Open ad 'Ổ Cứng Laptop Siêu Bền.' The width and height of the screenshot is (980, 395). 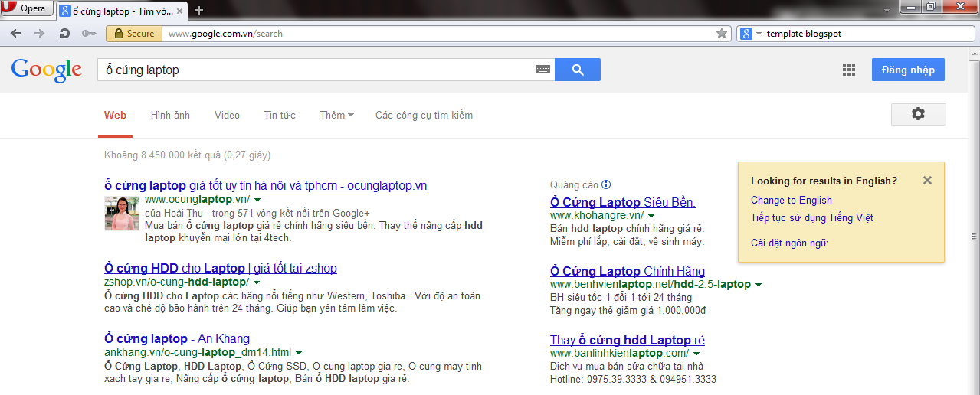tap(623, 202)
